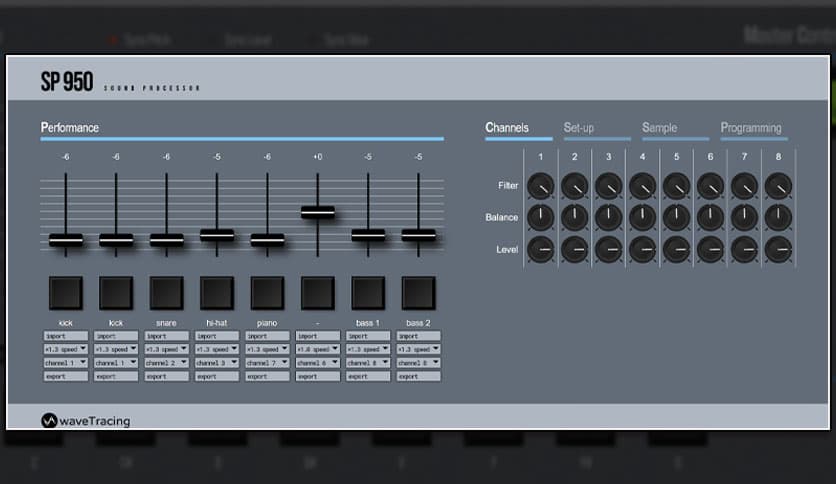Click import under the hi-hat pad
836x484 pixels.
point(217,337)
